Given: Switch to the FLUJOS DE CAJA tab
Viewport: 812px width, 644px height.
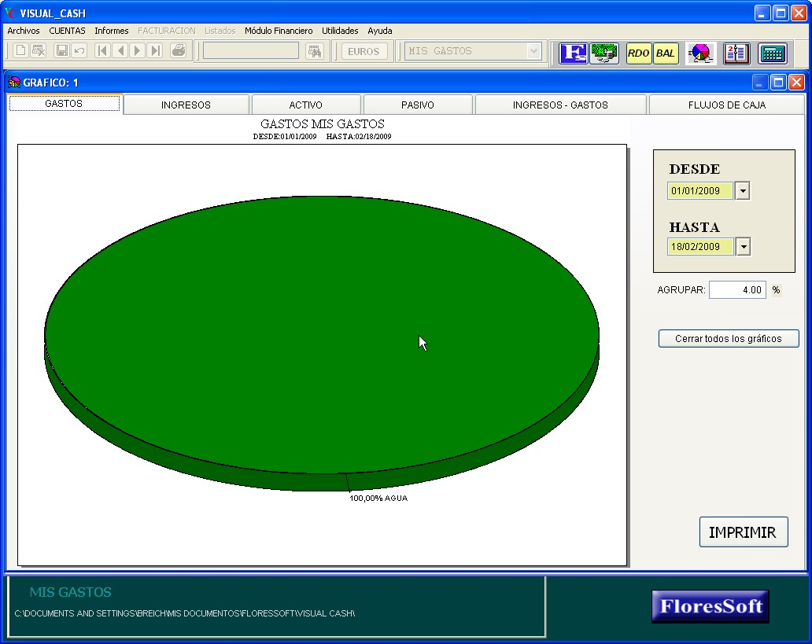Looking at the screenshot, I should coord(726,105).
